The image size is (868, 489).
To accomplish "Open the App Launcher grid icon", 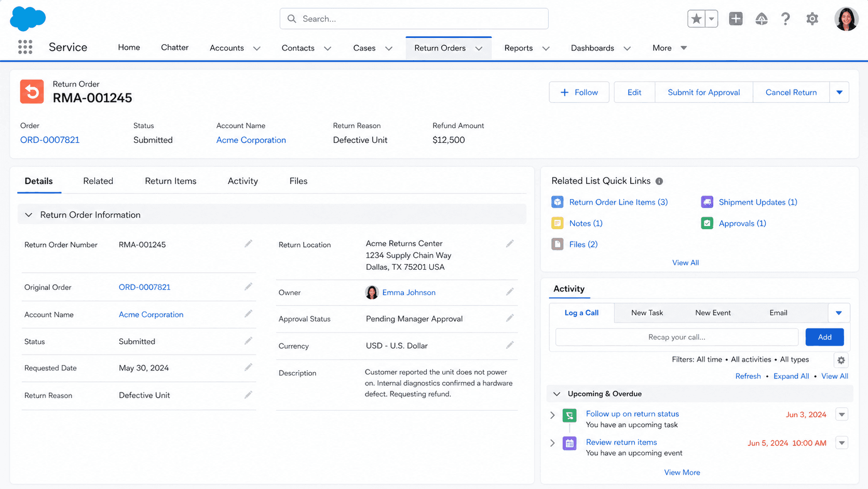I will point(25,47).
